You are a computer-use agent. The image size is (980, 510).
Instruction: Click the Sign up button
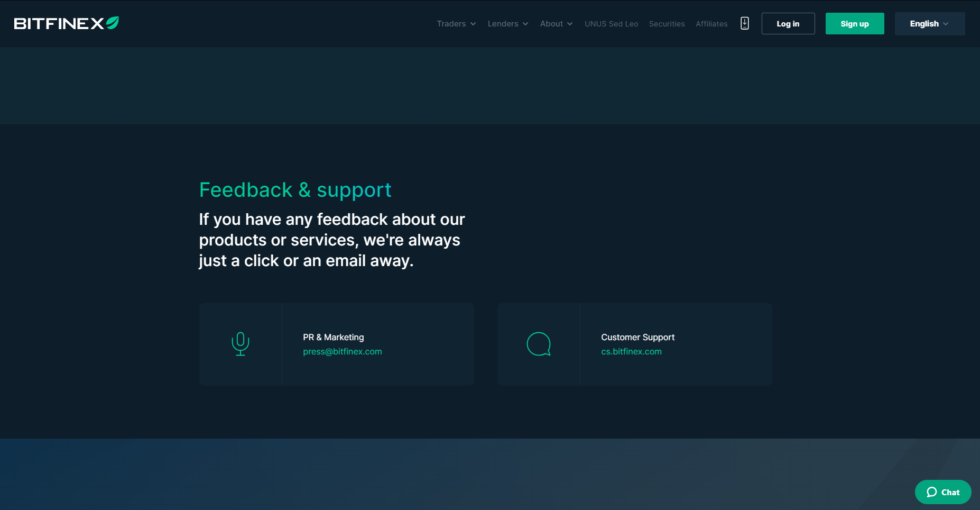[x=855, y=24]
